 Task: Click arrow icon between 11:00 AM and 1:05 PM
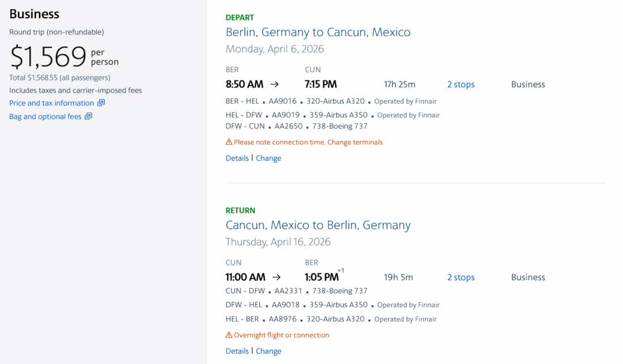point(276,277)
